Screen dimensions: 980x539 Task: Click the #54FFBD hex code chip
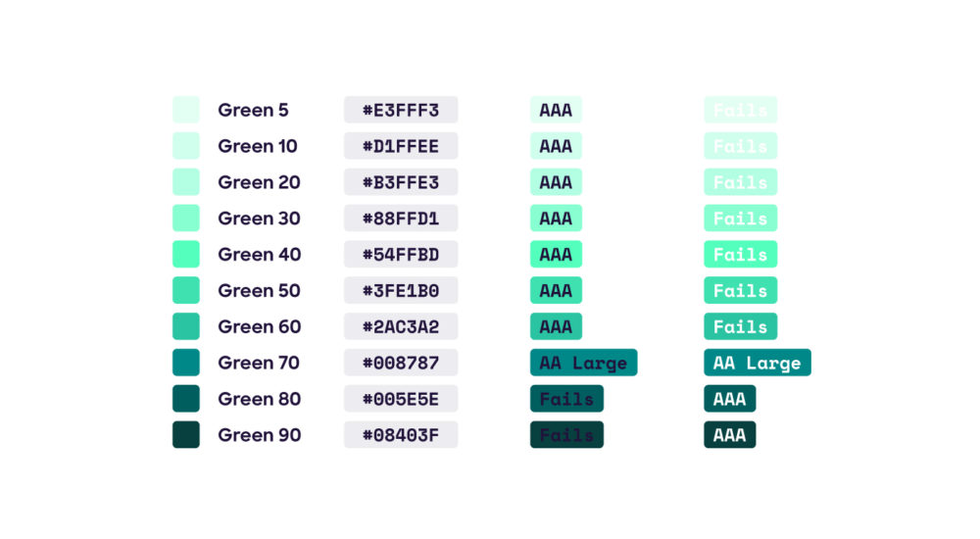pyautogui.click(x=401, y=254)
